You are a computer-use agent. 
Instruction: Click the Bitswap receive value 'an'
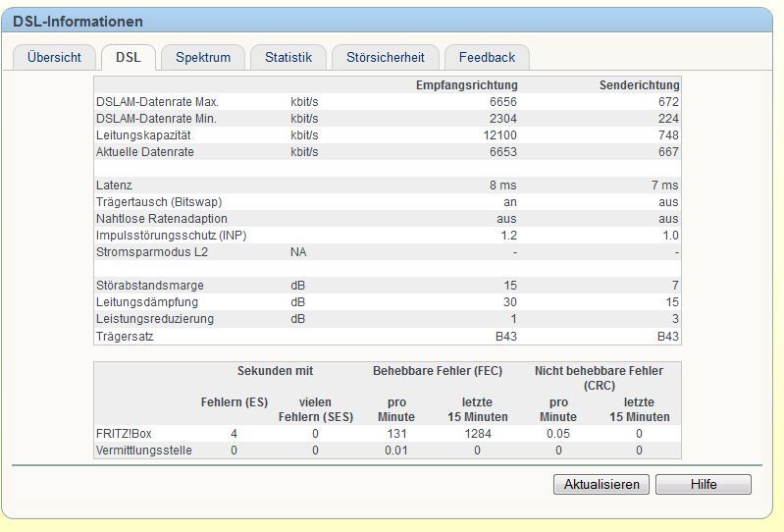pyautogui.click(x=510, y=202)
